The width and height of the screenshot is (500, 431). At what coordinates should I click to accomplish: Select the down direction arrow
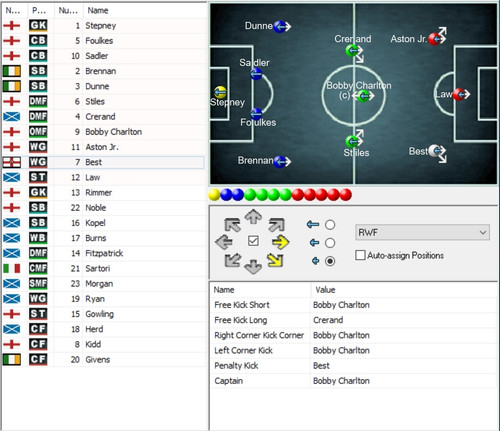pyautogui.click(x=253, y=267)
